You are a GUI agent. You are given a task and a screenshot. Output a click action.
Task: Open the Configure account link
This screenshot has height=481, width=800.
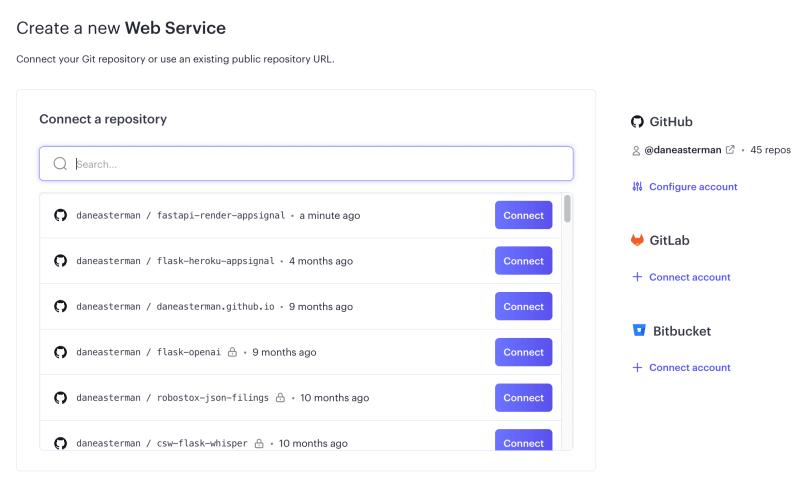693,187
